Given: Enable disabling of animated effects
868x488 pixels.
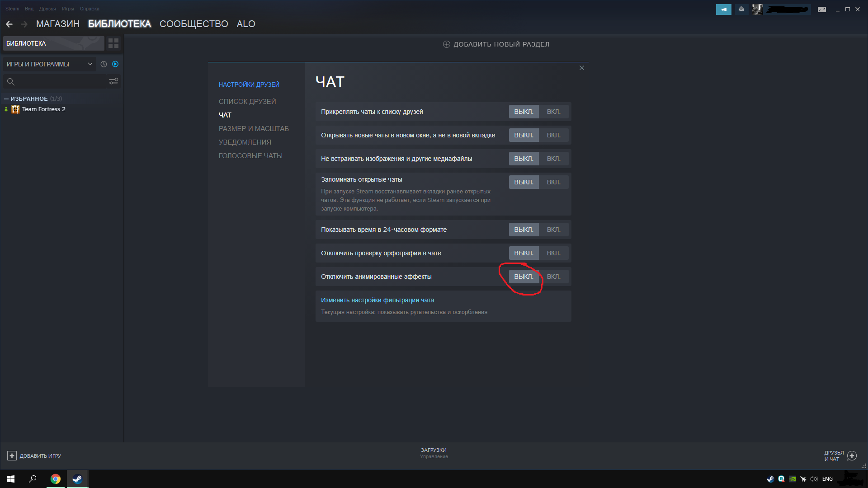Looking at the screenshot, I should click(553, 277).
